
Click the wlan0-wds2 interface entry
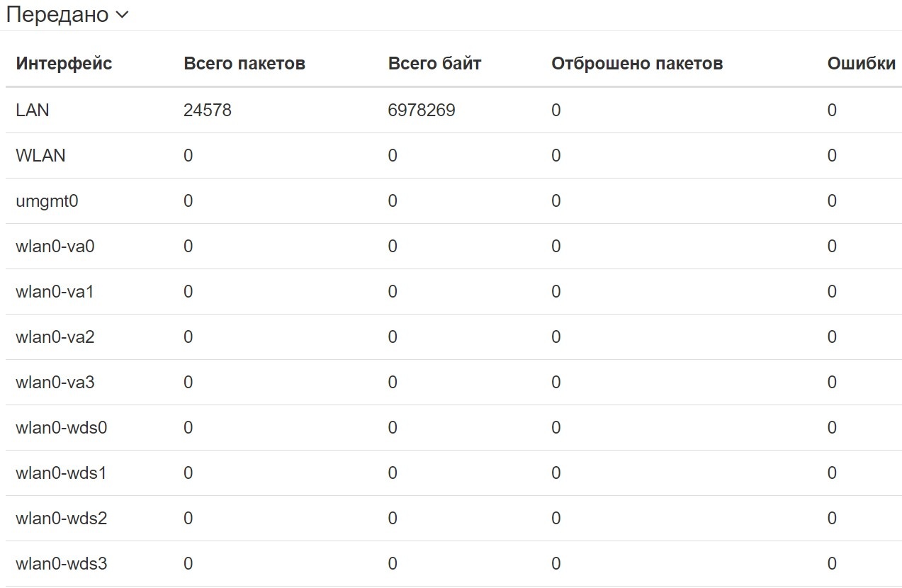[61, 518]
